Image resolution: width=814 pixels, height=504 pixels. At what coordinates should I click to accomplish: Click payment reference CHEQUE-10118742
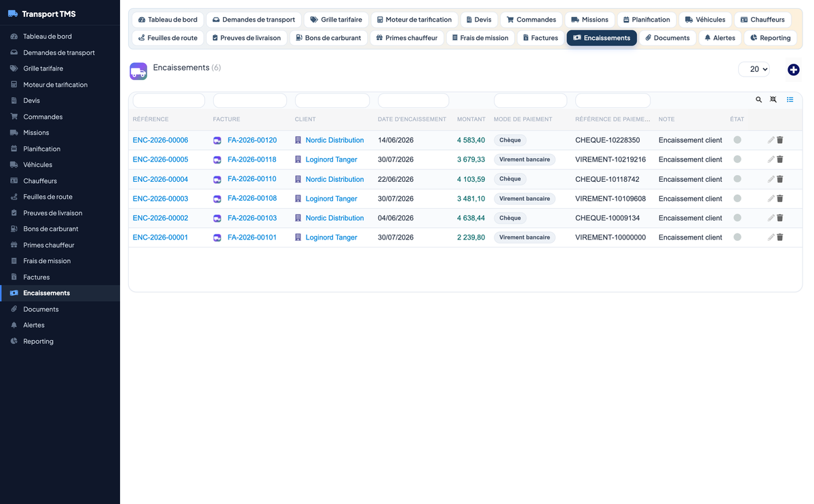tap(607, 179)
